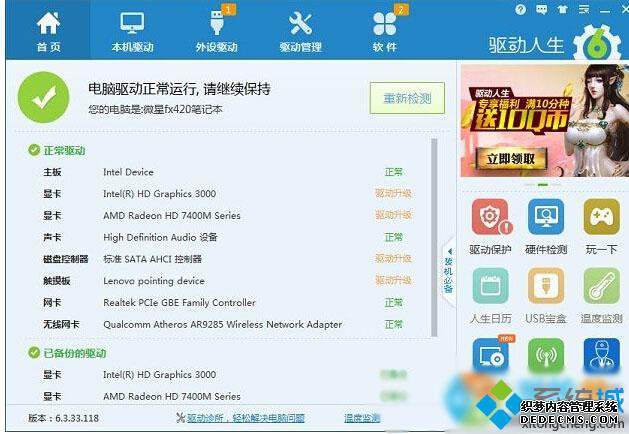The height and width of the screenshot is (434, 629).
Task: Click 正常 status for Intel Device
Action: (x=394, y=172)
